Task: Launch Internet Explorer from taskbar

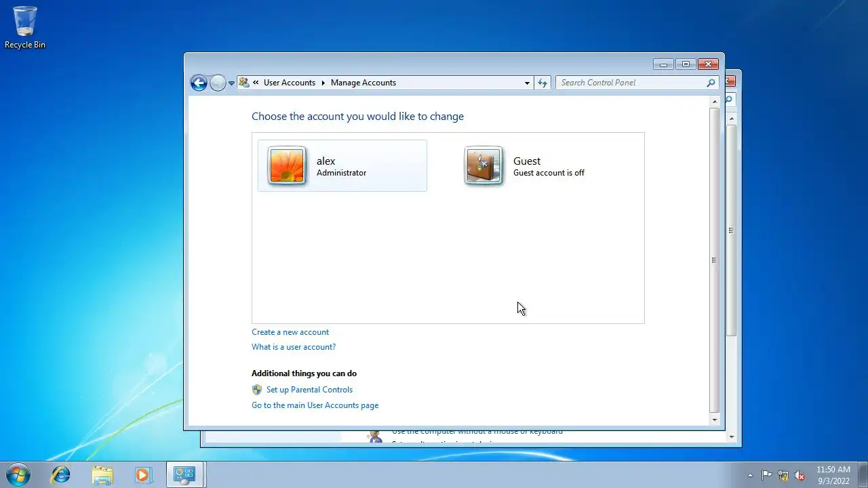Action: (x=61, y=474)
